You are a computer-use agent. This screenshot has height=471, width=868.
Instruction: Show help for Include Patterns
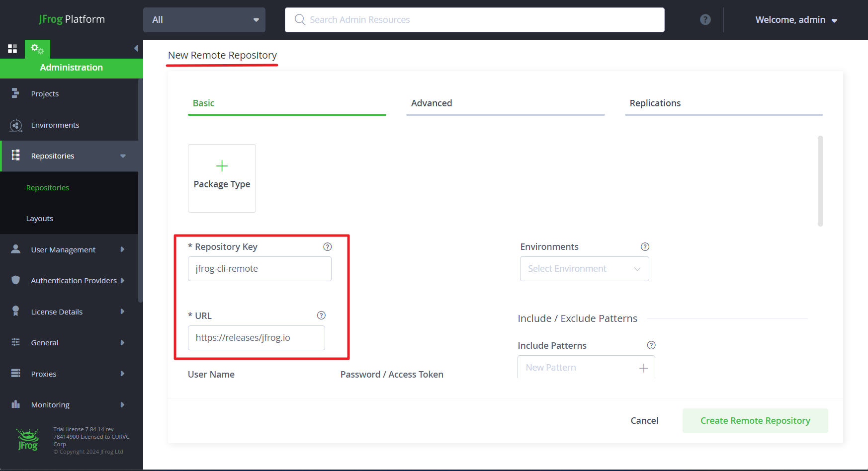coord(651,345)
